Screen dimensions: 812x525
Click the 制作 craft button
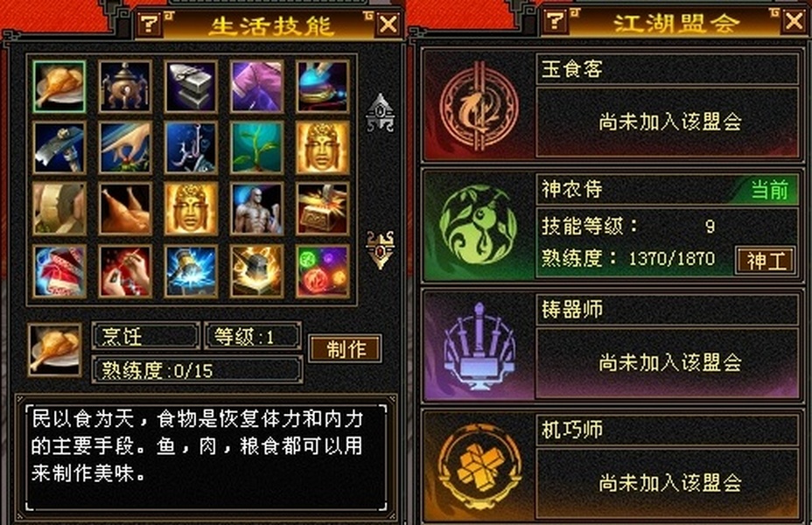click(x=346, y=349)
